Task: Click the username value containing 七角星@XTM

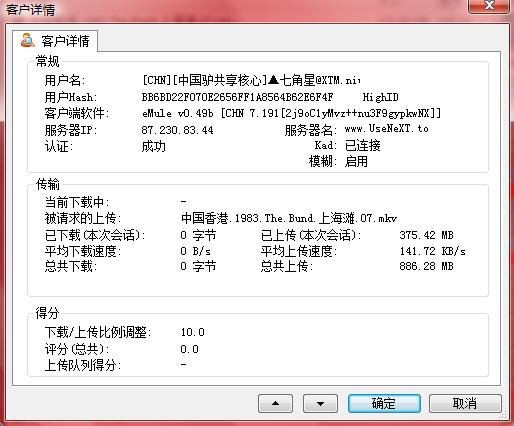Action: (x=251, y=80)
